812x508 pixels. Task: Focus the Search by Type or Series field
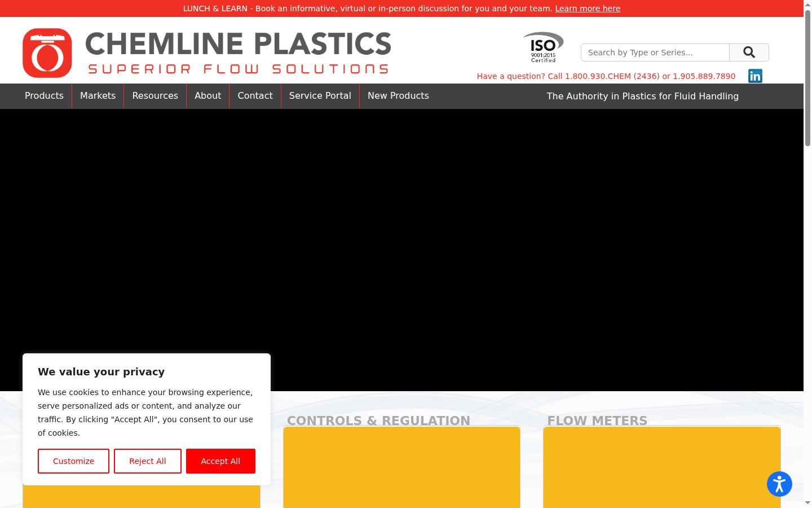click(655, 52)
